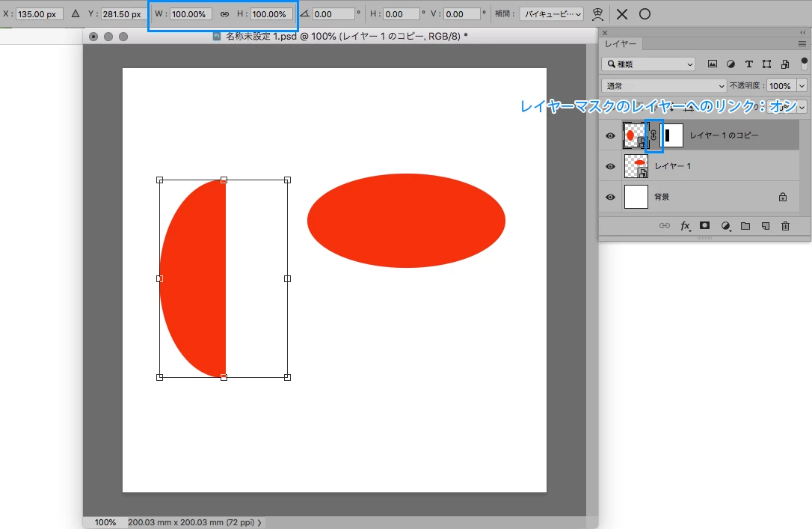Click the document window zoom button
The height and width of the screenshot is (529, 812).
click(123, 36)
